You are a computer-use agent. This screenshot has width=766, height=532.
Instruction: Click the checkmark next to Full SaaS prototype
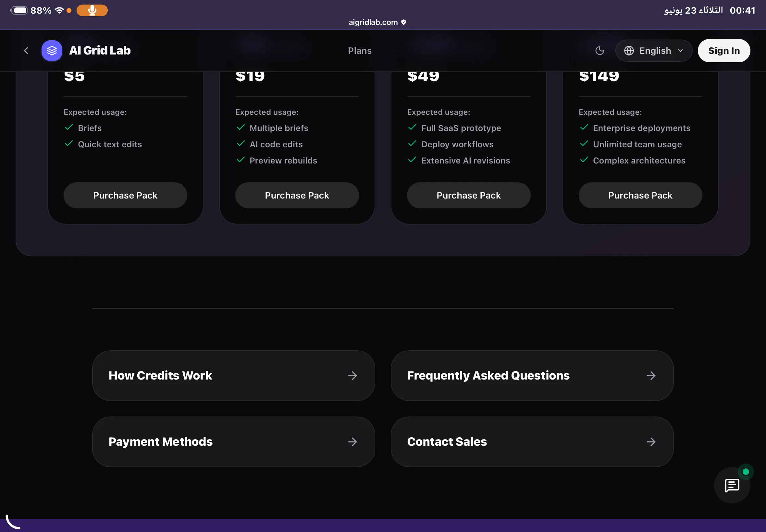click(x=412, y=127)
